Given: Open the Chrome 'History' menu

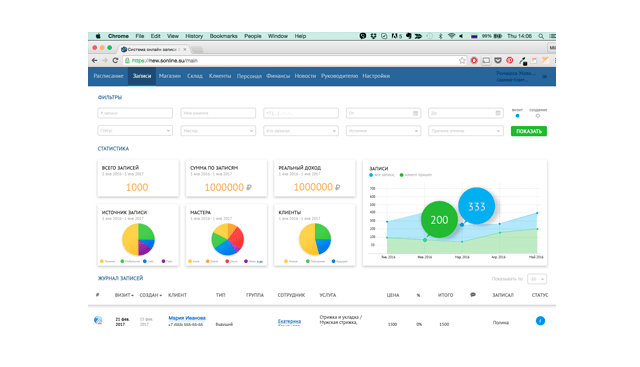Looking at the screenshot, I should [x=194, y=36].
